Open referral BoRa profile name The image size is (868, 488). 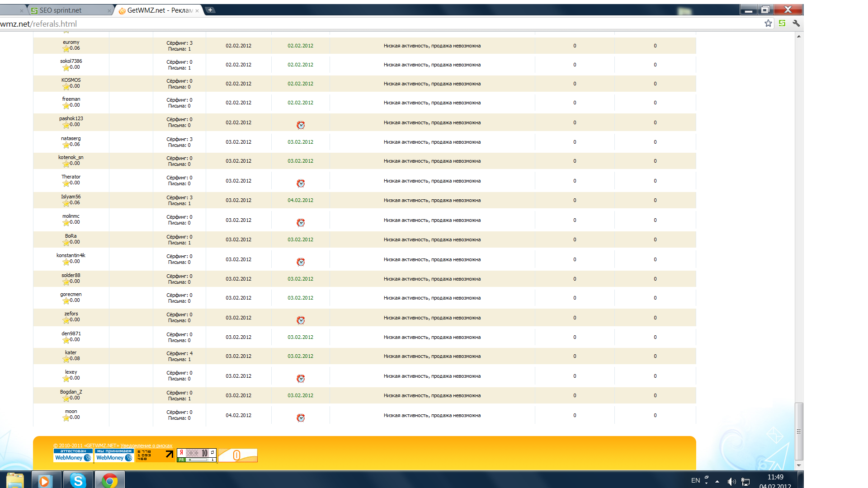[71, 236]
